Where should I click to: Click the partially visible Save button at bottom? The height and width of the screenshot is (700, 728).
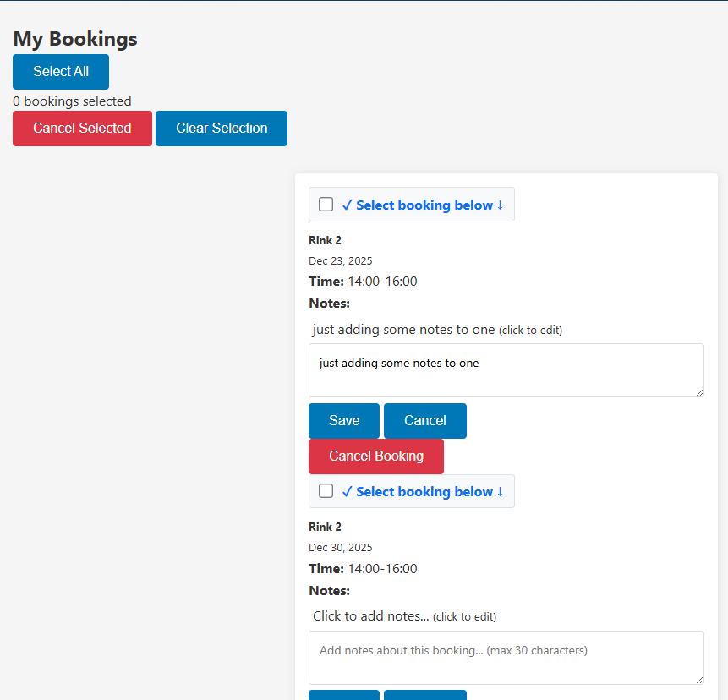click(x=343, y=697)
